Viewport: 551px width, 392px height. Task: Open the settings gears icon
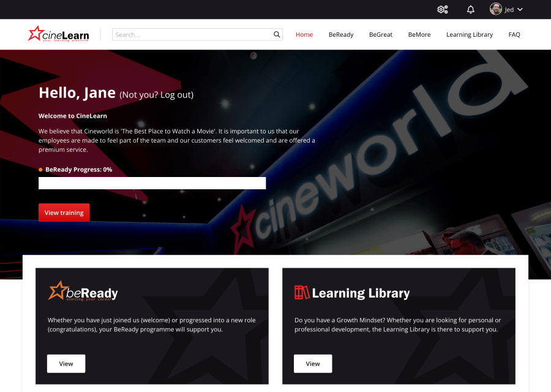coord(443,9)
